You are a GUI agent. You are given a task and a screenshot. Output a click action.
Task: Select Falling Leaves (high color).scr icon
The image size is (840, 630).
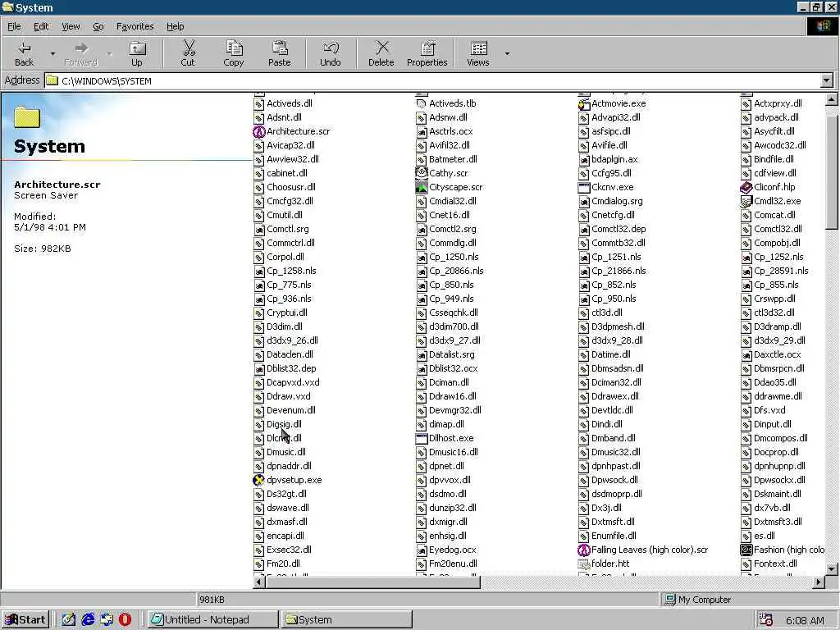(583, 550)
